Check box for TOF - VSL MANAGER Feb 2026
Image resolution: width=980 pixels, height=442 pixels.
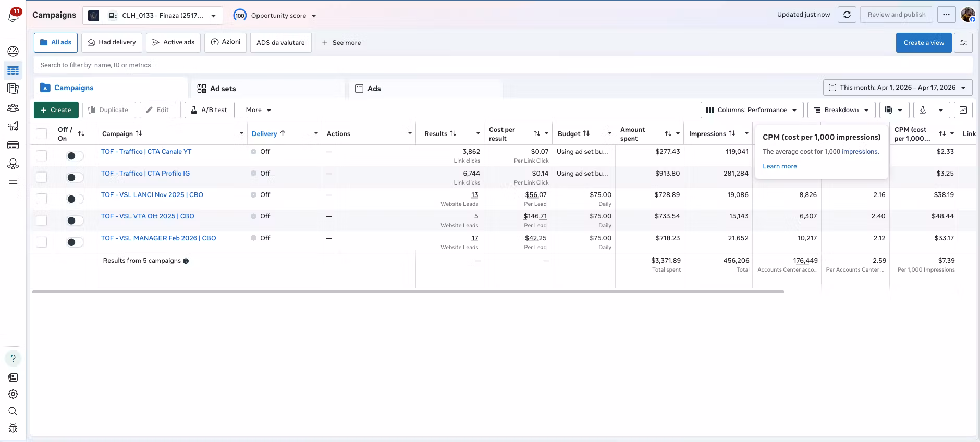coord(42,242)
